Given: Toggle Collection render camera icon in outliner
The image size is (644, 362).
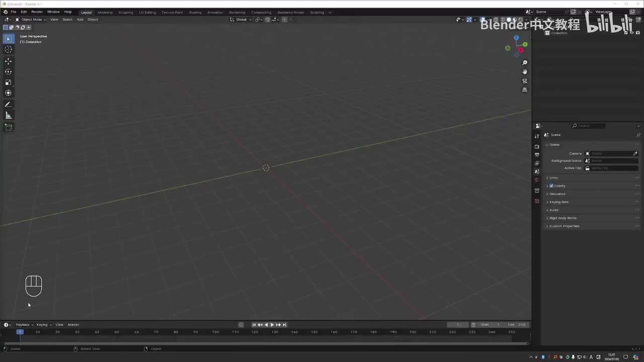Looking at the screenshot, I should pos(637,33).
